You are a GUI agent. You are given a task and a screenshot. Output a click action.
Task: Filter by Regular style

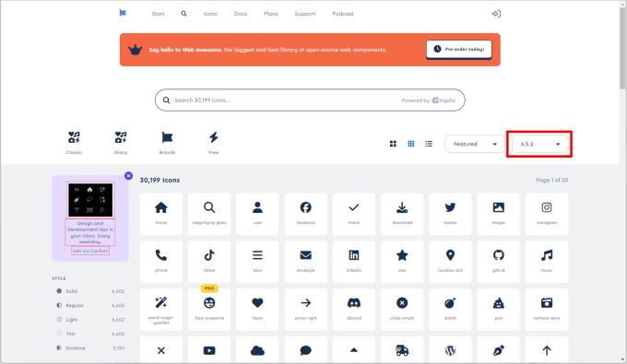coord(90,305)
